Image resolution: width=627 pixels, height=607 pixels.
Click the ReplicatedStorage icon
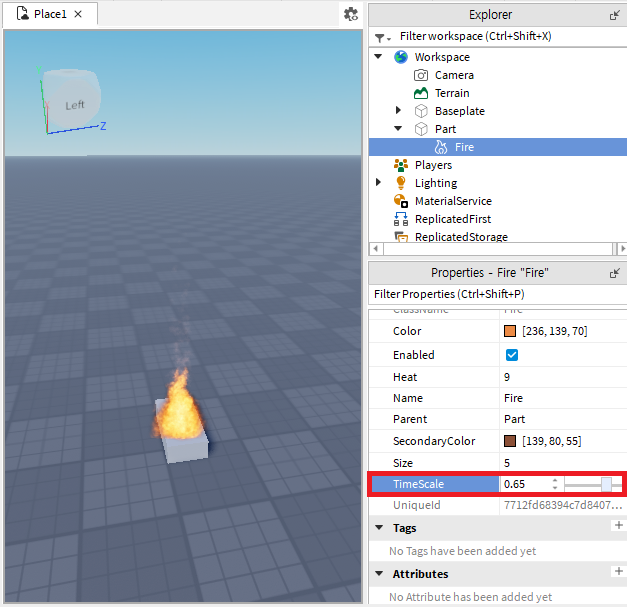(x=401, y=237)
